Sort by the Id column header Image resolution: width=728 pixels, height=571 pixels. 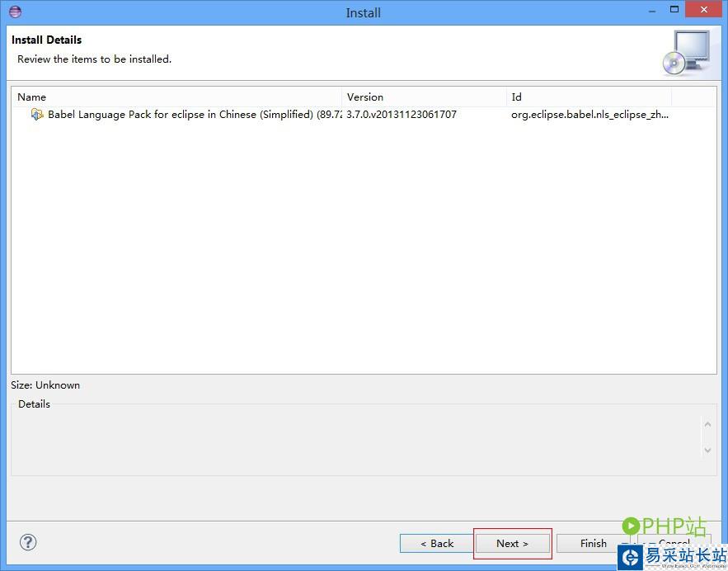pyautogui.click(x=589, y=97)
